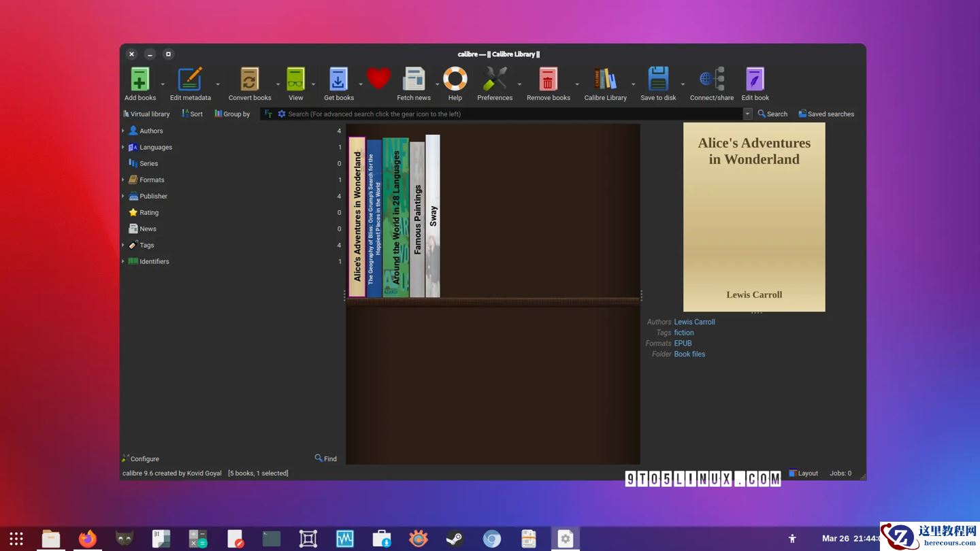This screenshot has height=551, width=980.
Task: Select the Famous Paintings book spine
Action: point(417,219)
